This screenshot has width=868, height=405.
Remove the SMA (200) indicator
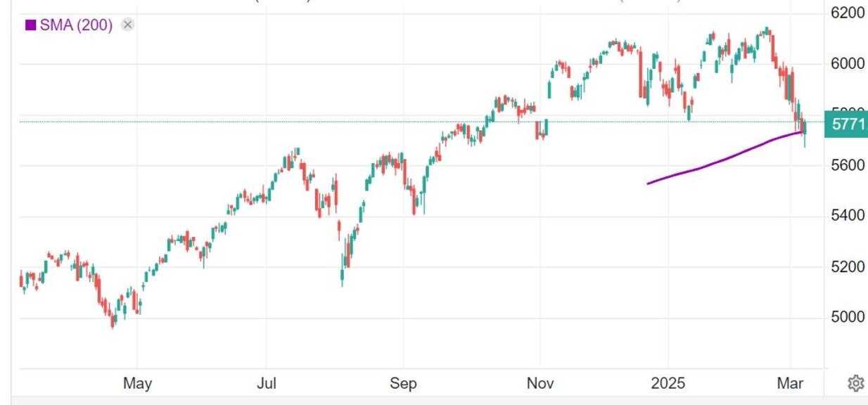click(x=127, y=25)
